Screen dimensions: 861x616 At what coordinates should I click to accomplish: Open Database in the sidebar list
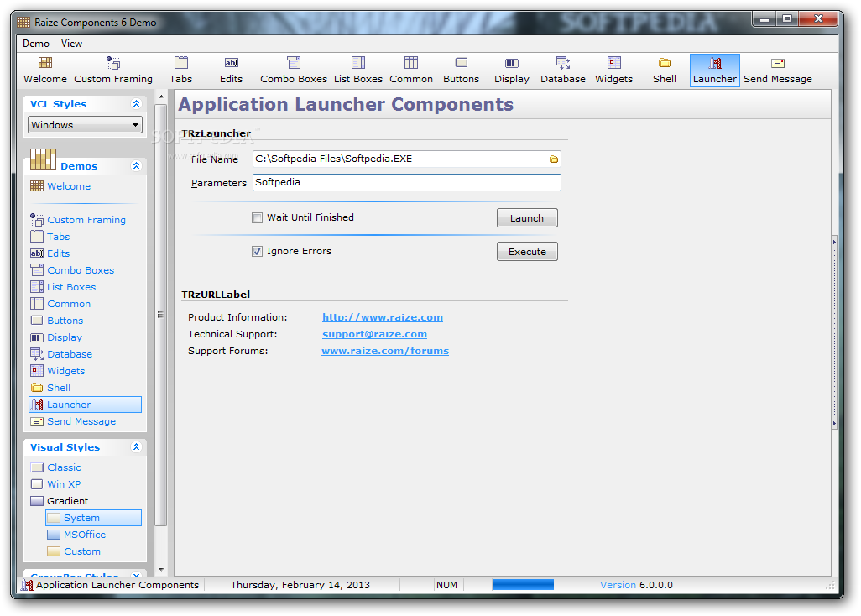(61, 354)
